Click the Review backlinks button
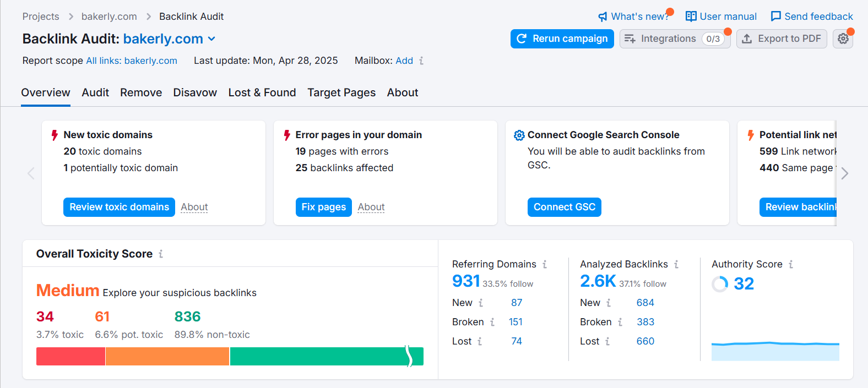 [798, 207]
